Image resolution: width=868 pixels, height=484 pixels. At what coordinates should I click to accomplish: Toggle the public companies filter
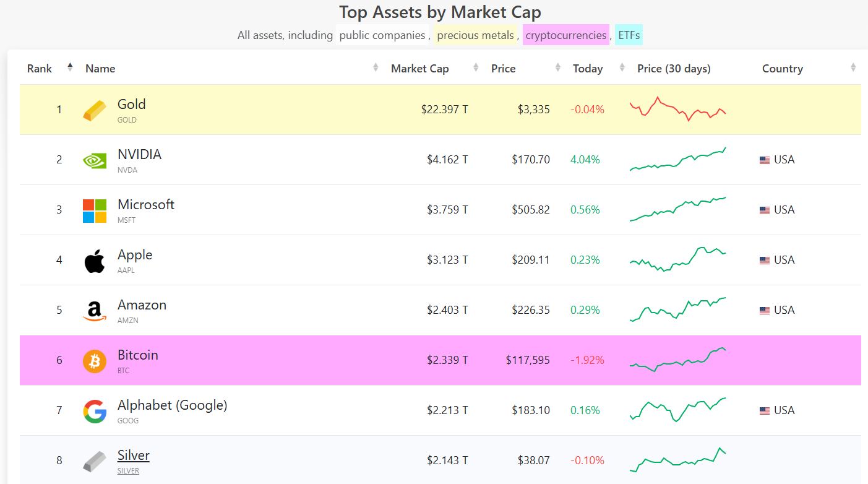(x=382, y=35)
